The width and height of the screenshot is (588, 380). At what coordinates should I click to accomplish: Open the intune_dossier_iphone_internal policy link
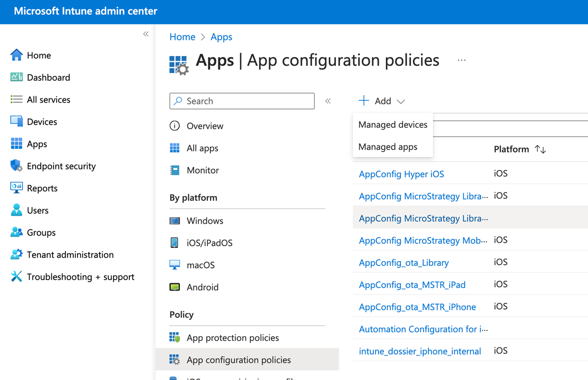[420, 351]
